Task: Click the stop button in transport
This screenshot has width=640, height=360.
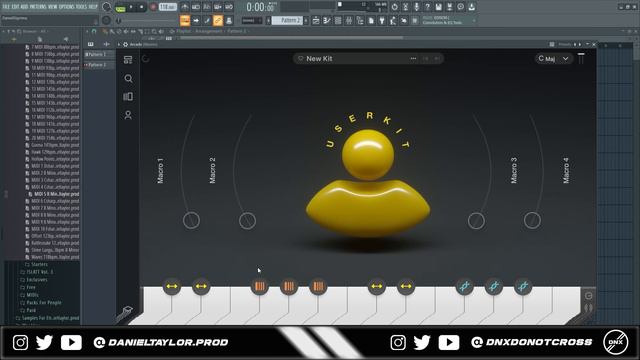Action: tap(142, 7)
